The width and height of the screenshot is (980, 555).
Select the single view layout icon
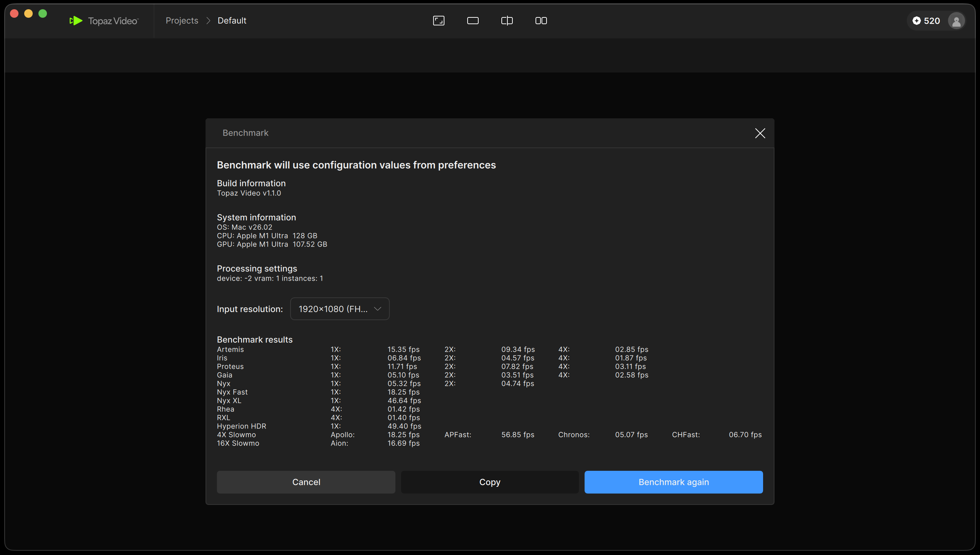473,21
